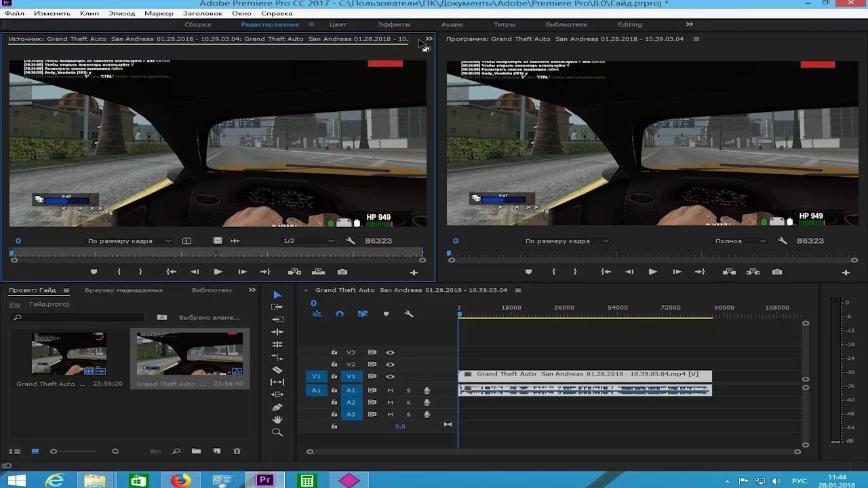
Task: Open Source playback resolution 1/2 dropdown
Action: 309,241
